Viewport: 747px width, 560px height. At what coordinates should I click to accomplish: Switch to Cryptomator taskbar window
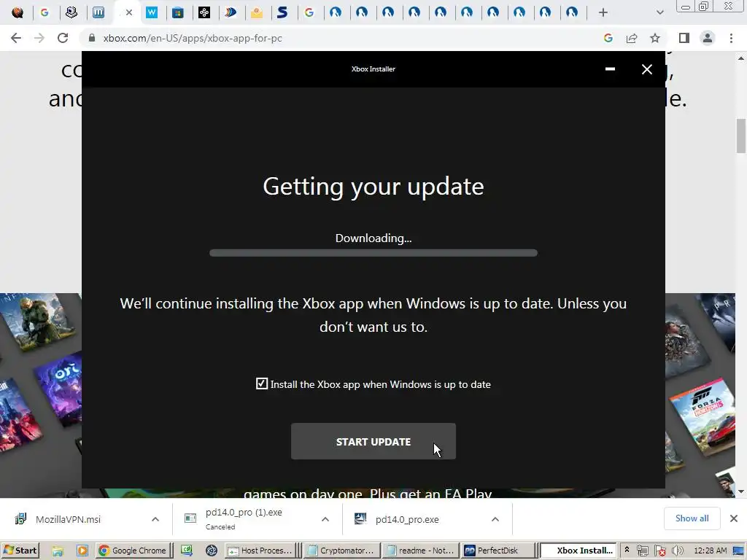(x=342, y=551)
